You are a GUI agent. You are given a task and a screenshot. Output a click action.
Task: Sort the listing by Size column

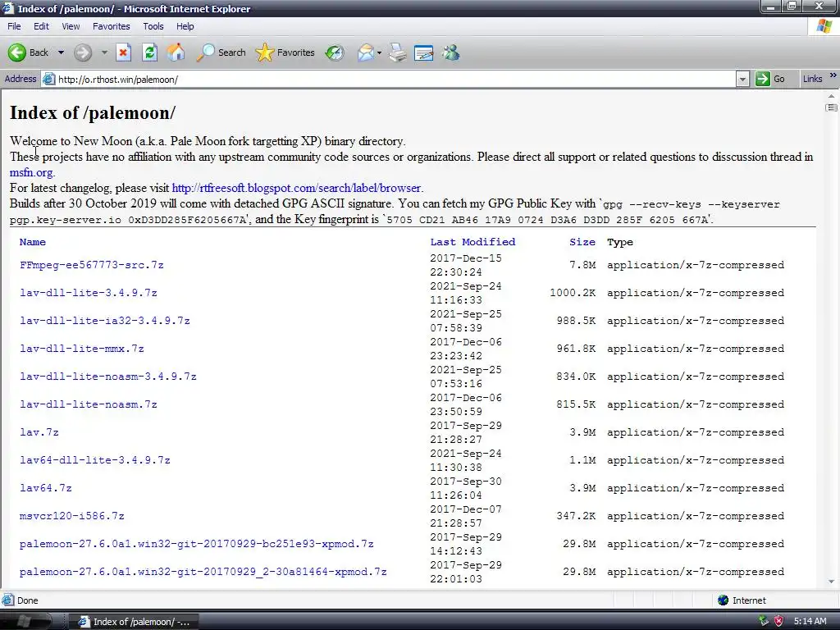pyautogui.click(x=582, y=242)
